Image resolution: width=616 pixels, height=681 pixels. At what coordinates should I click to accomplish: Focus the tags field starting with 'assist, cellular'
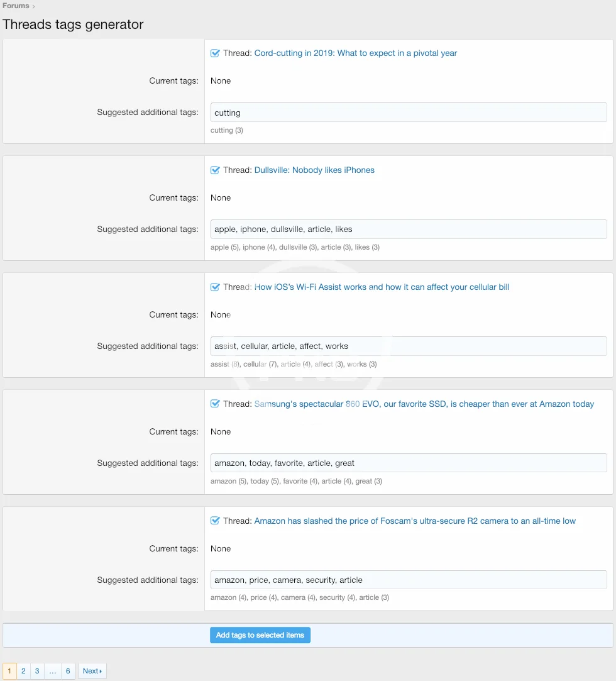click(409, 346)
